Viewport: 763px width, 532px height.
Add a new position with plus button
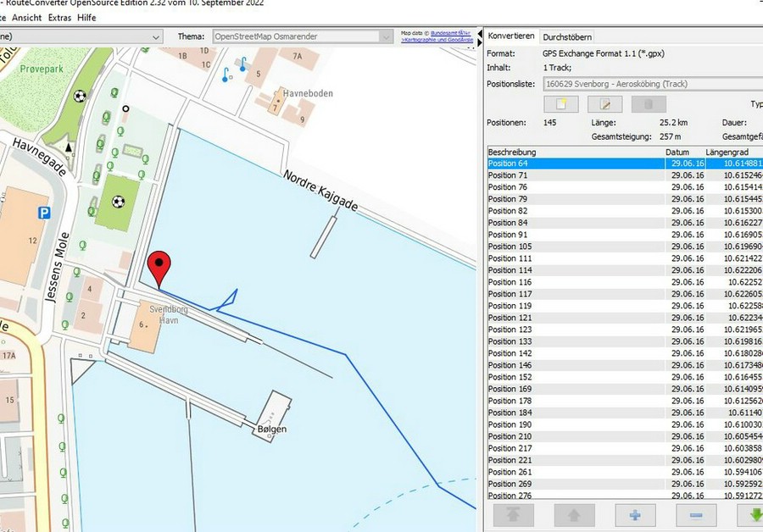click(x=635, y=514)
